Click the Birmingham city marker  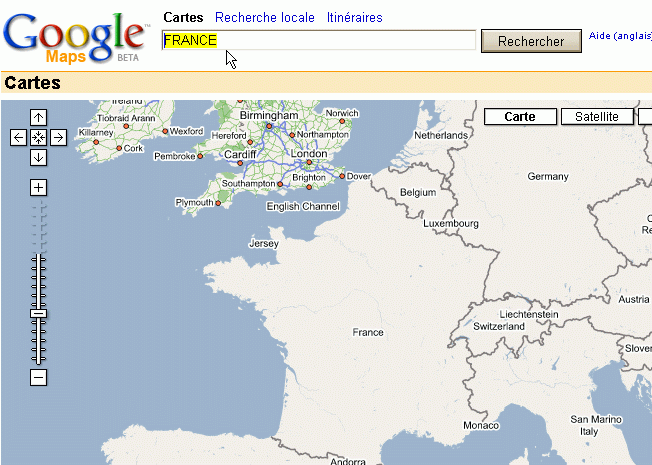(269, 126)
